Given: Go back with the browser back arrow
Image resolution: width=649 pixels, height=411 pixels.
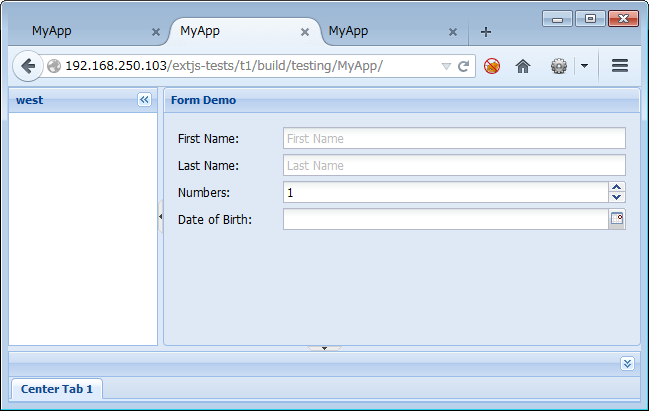Looking at the screenshot, I should (x=28, y=66).
